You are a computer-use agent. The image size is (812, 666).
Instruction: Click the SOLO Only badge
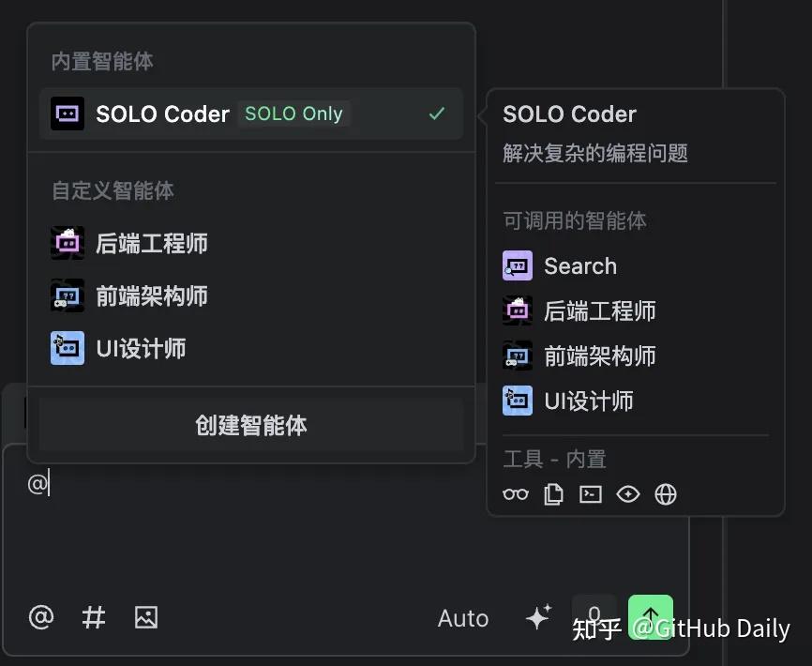pos(293,114)
